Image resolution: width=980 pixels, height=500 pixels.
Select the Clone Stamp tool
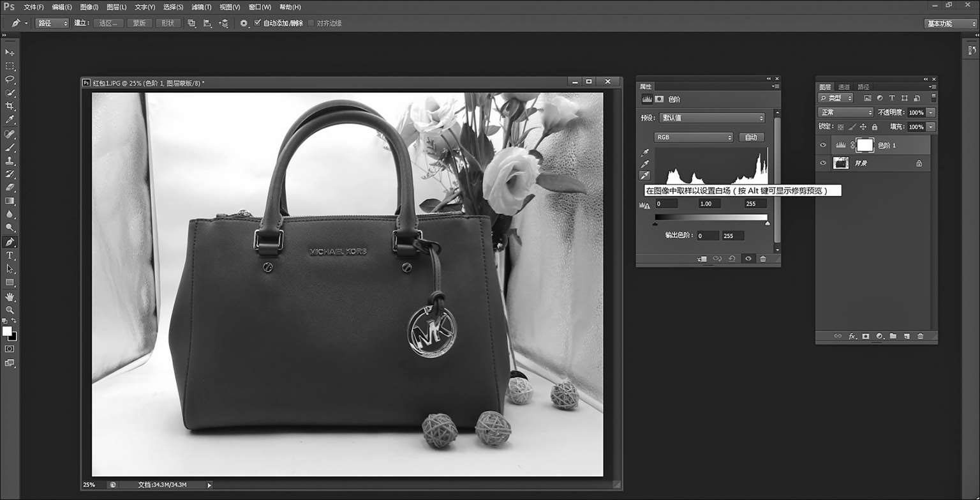[10, 161]
